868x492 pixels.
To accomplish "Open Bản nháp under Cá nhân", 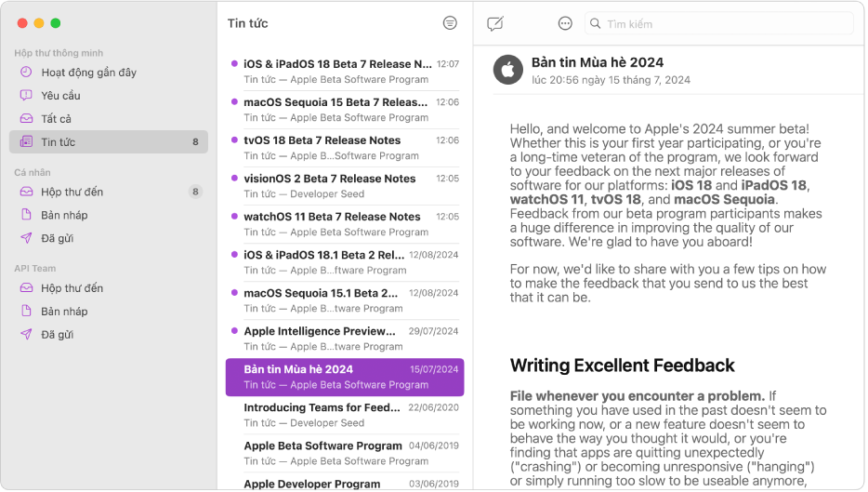I will point(109,215).
